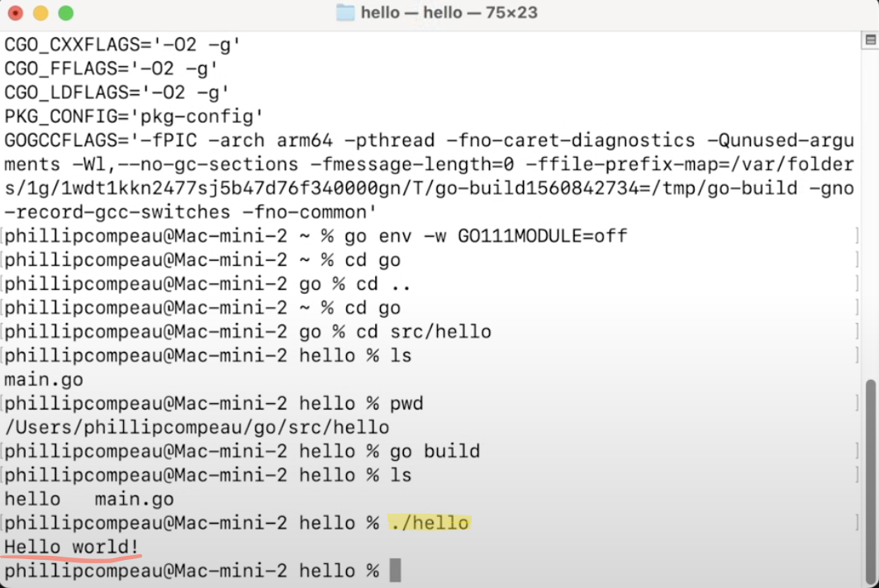
Task: Click the terminal cursor block at the prompt
Action: point(395,571)
